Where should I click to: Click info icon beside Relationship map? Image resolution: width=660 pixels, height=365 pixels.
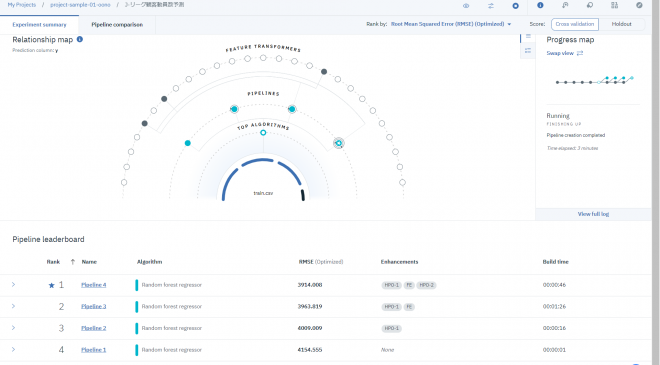(x=80, y=39)
